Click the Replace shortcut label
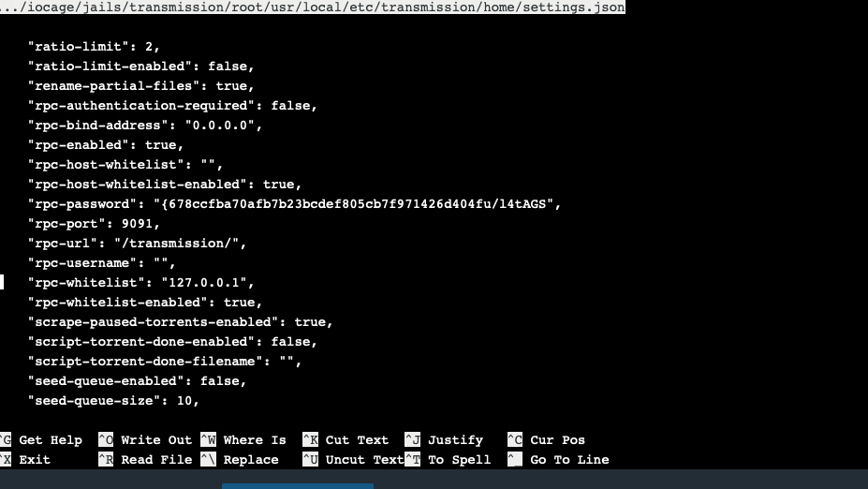Viewport: 868px width, 489px height. [x=251, y=460]
